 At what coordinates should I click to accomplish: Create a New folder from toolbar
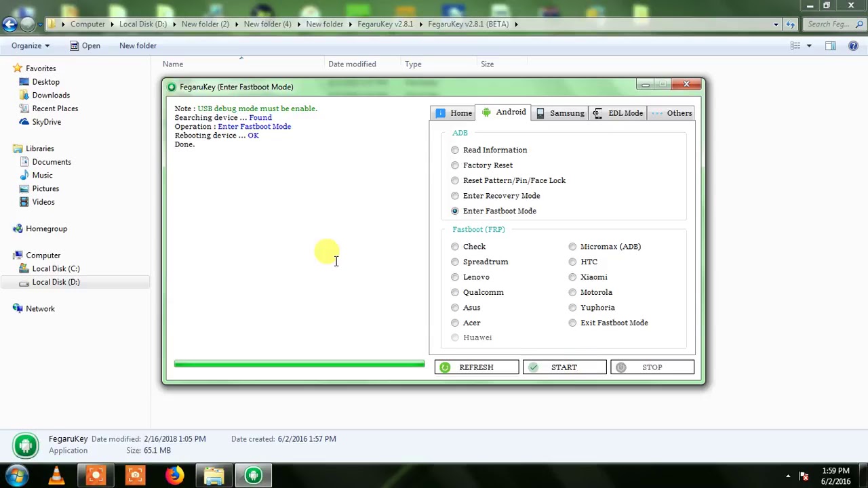coord(138,45)
